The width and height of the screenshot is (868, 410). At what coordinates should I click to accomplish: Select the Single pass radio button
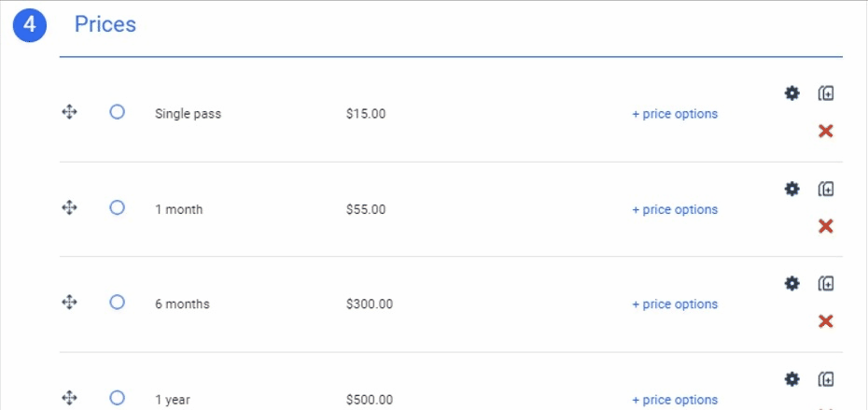(117, 112)
